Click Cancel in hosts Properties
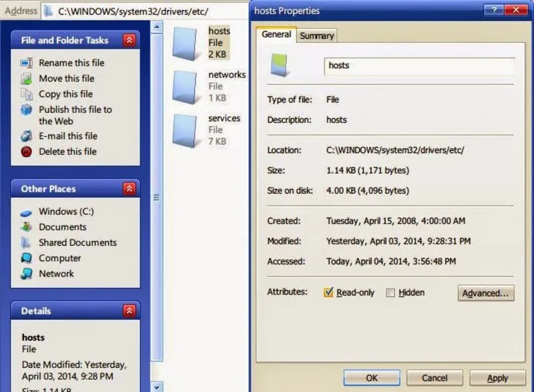The height and width of the screenshot is (392, 534). pyautogui.click(x=435, y=378)
